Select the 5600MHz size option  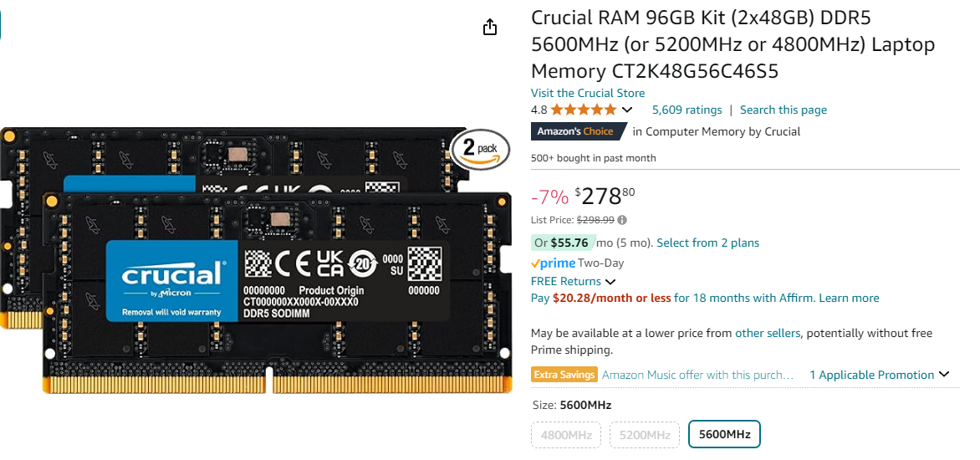pyautogui.click(x=724, y=435)
